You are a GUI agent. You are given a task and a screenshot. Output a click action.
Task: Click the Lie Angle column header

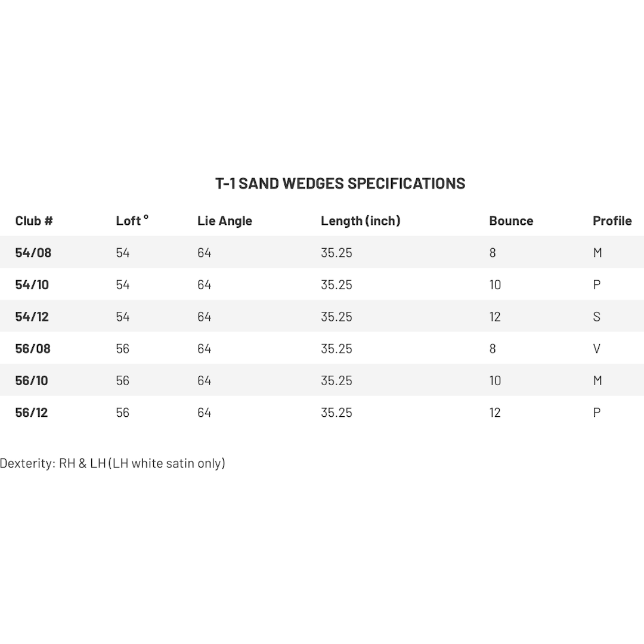coord(225,221)
